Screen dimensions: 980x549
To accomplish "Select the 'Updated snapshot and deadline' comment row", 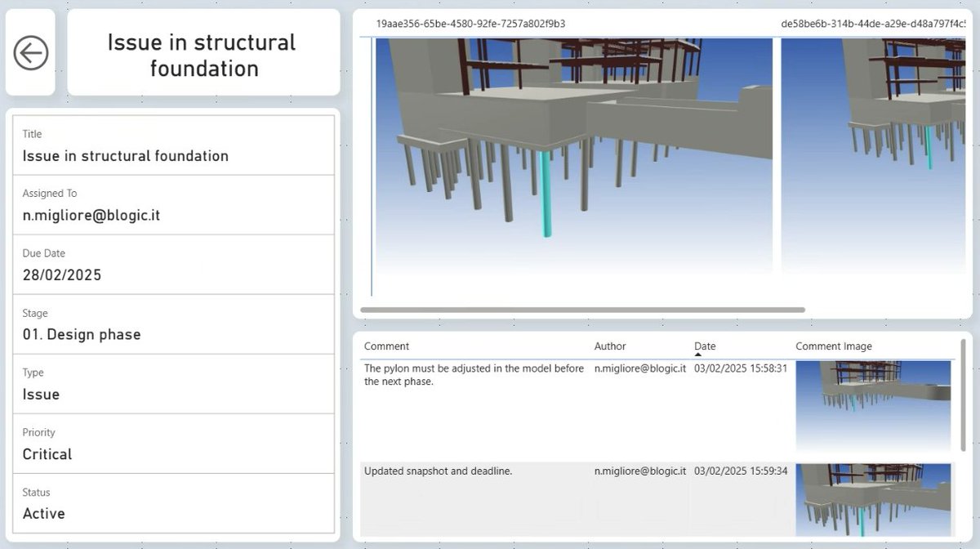I will click(659, 500).
